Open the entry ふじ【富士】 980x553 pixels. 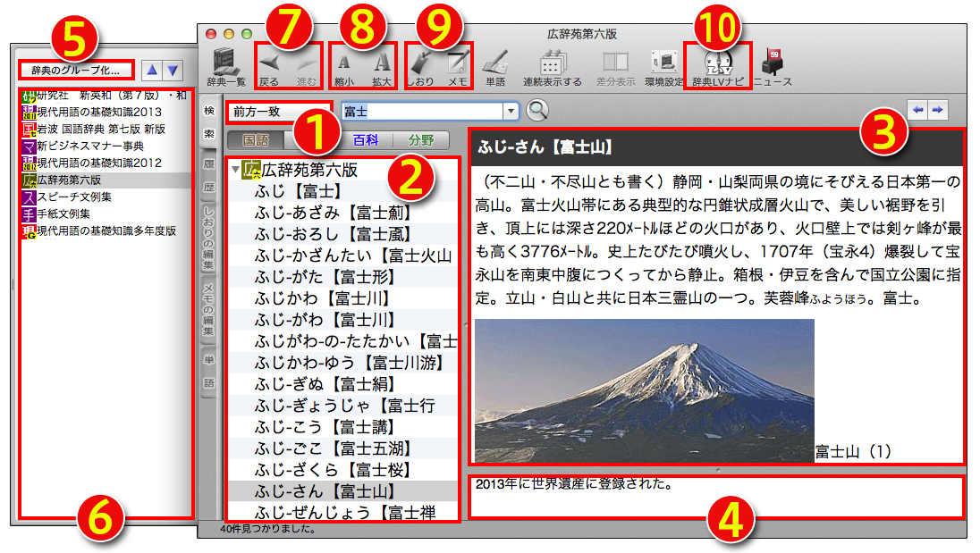[x=342, y=191]
